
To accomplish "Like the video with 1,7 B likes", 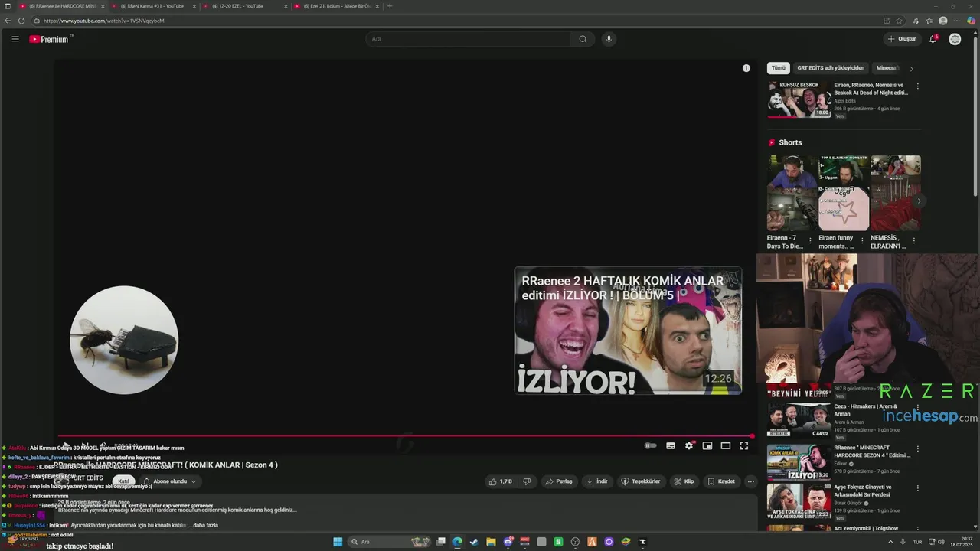I will tap(500, 481).
